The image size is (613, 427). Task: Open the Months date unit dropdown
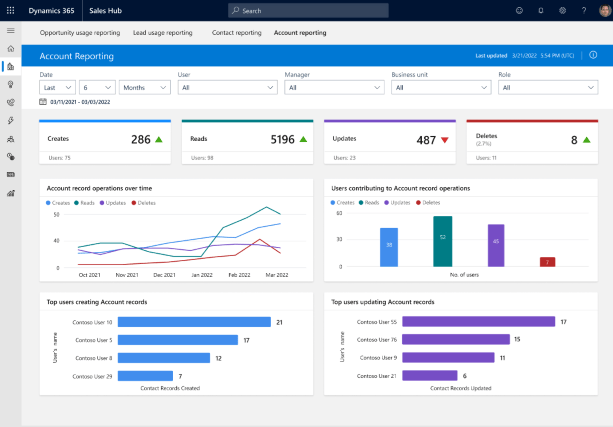click(146, 87)
